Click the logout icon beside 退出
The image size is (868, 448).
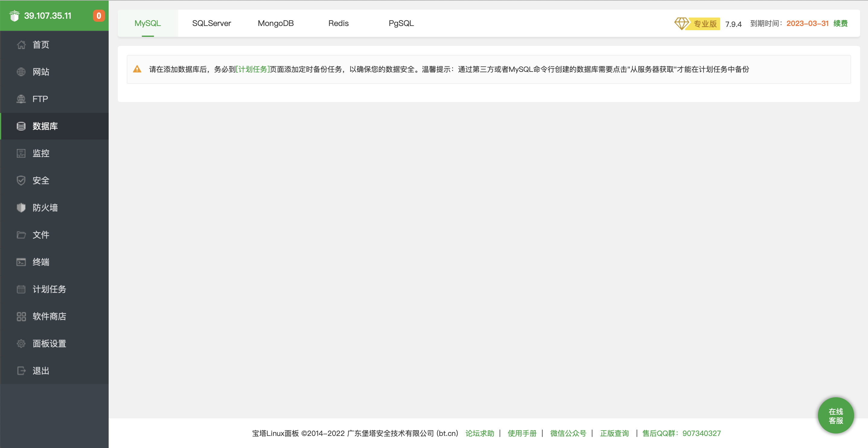pyautogui.click(x=21, y=371)
